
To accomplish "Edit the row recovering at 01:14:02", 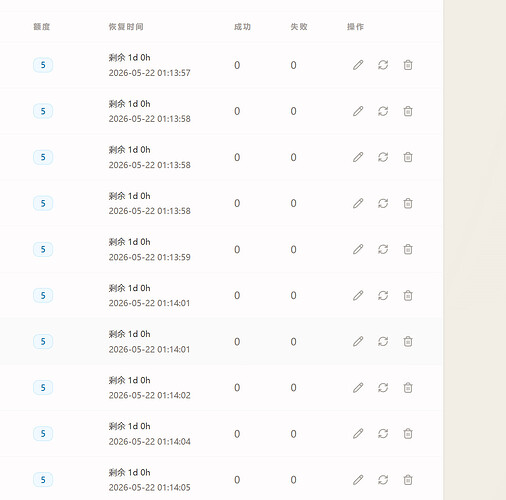I will (358, 388).
